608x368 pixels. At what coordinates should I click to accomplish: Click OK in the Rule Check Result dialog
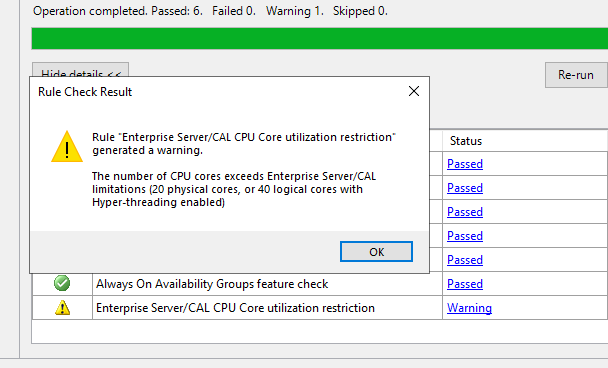(x=376, y=252)
